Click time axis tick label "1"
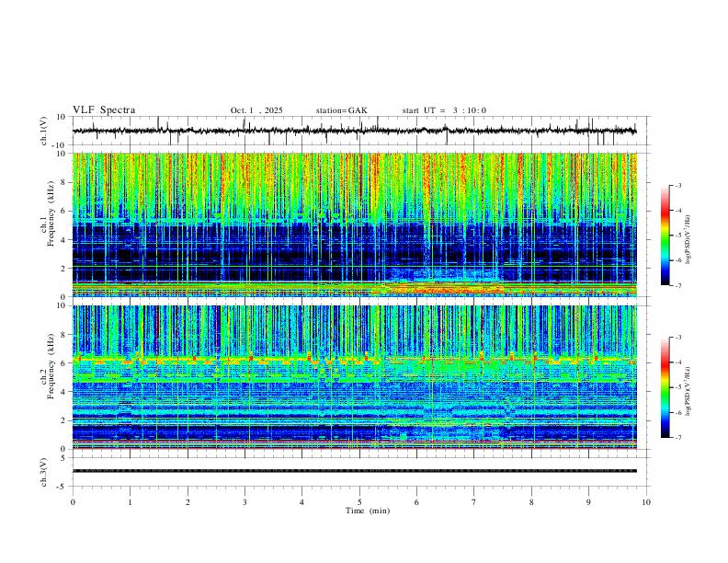 point(130,502)
